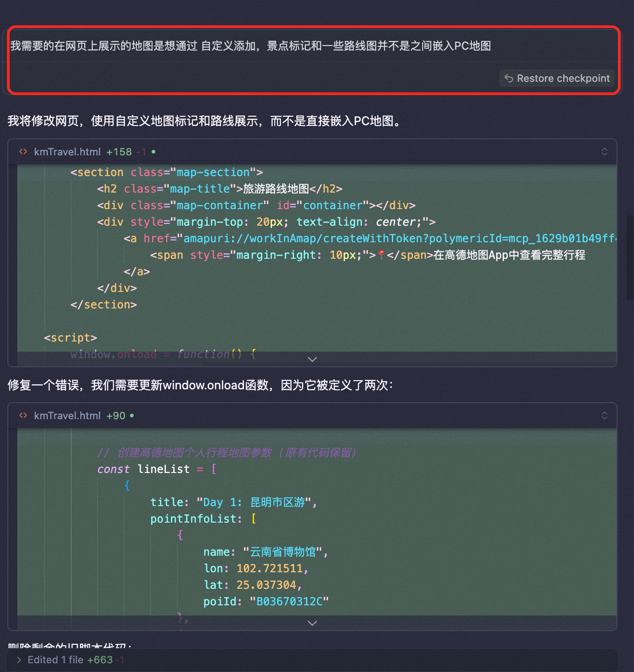Click the code icon of the +158 kmTravel.html block
634x672 pixels.
23,152
